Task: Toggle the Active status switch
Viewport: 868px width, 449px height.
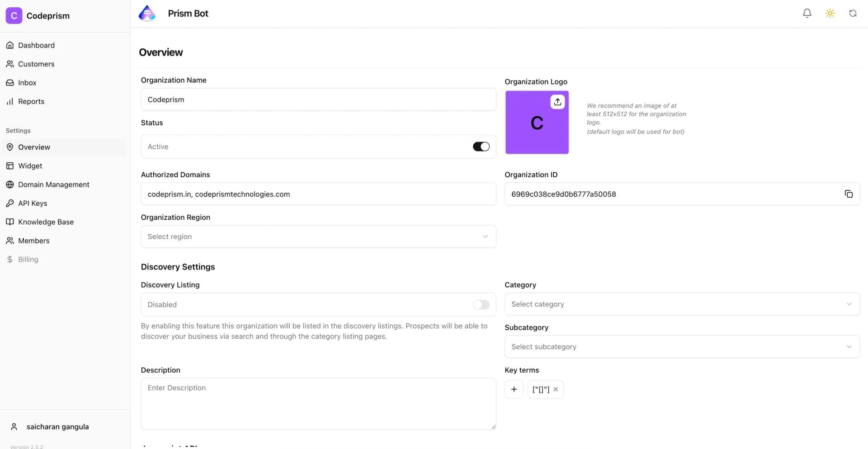Action: [481, 146]
